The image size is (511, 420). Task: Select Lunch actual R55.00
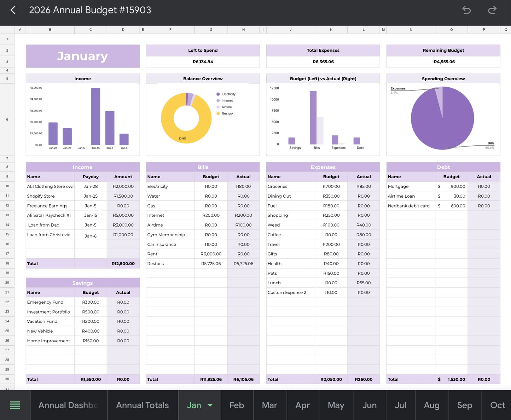coord(364,283)
